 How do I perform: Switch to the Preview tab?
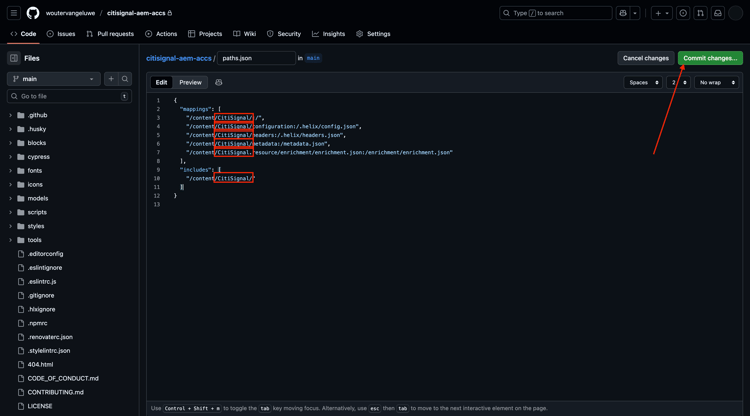pyautogui.click(x=190, y=83)
